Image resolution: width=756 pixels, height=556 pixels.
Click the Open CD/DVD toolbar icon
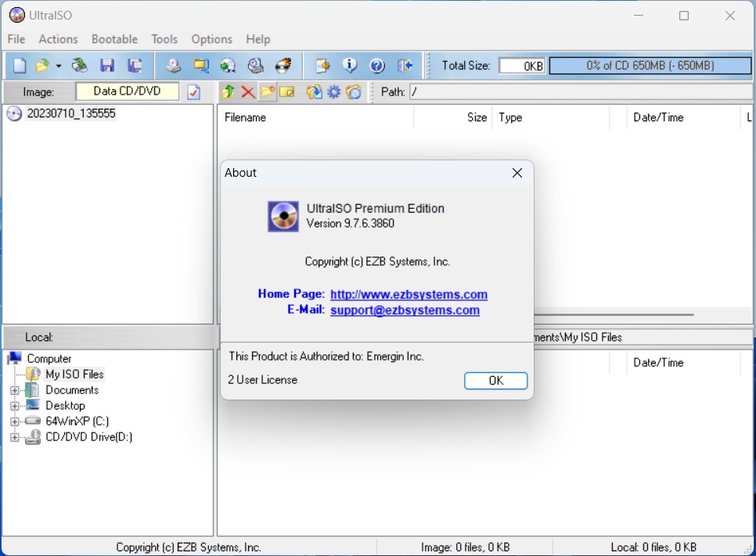pos(80,66)
